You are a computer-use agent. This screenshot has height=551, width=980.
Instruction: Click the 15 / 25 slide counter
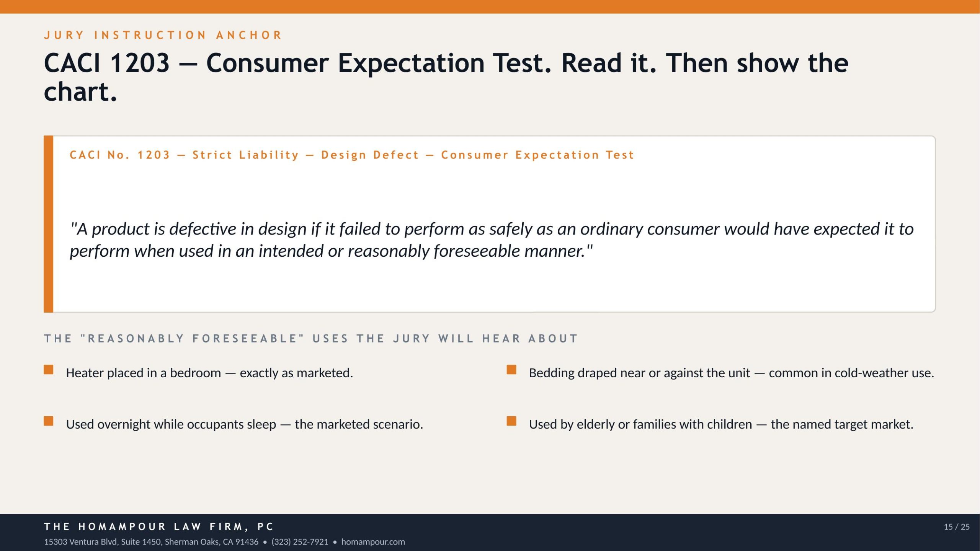[x=957, y=527]
